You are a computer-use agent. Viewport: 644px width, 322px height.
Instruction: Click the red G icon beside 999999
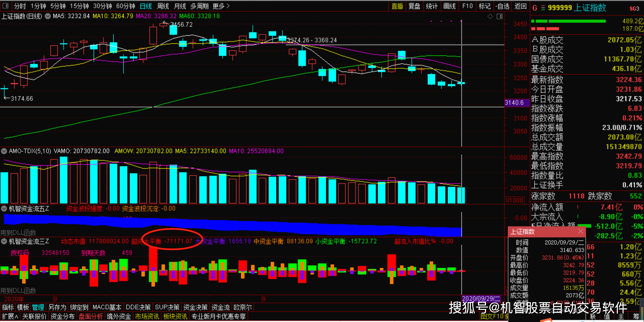(x=535, y=8)
